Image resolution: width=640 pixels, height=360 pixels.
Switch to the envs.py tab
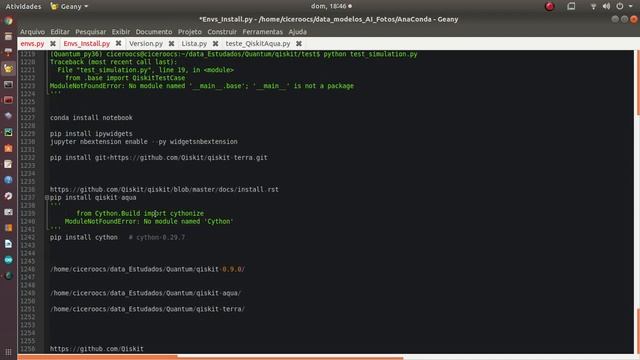click(32, 43)
